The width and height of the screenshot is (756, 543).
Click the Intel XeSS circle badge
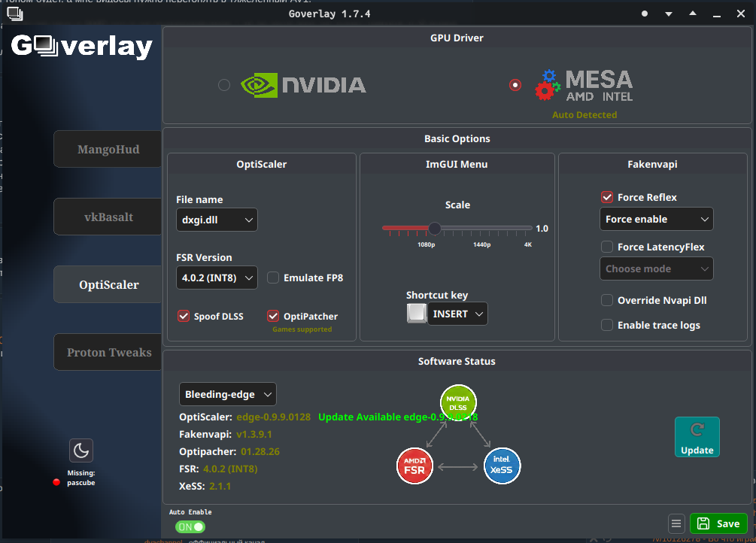[x=502, y=466]
